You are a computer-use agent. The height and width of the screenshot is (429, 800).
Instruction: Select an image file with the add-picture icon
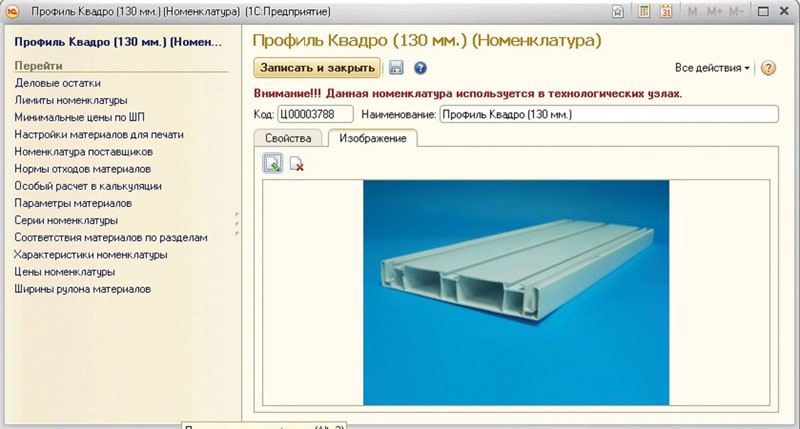272,163
